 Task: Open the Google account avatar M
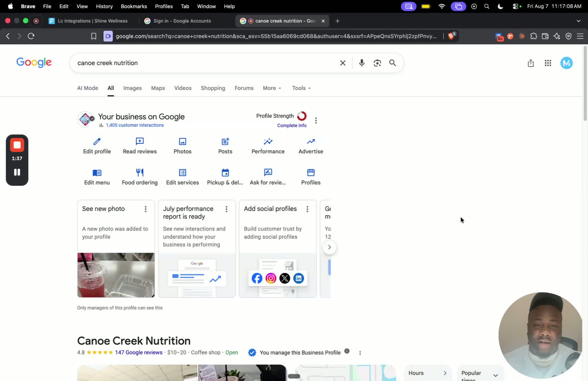click(566, 63)
